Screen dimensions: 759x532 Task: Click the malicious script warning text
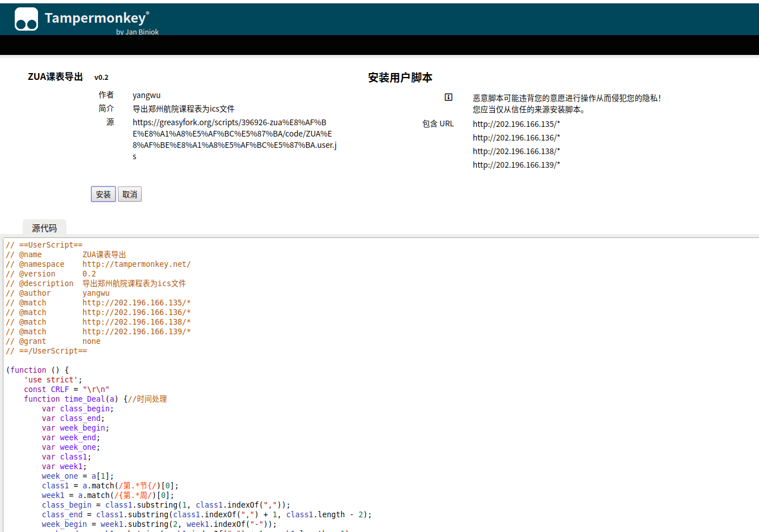coord(567,104)
